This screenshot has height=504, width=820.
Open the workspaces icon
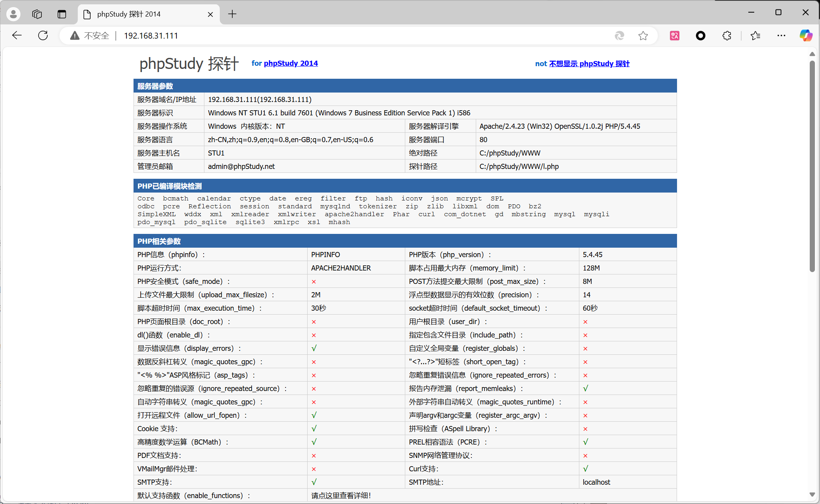[37, 14]
